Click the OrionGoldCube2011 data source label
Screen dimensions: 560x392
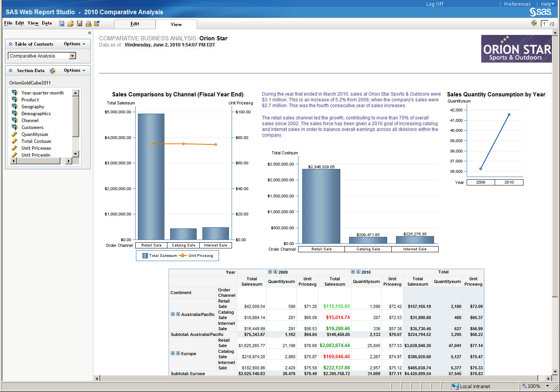tap(30, 83)
